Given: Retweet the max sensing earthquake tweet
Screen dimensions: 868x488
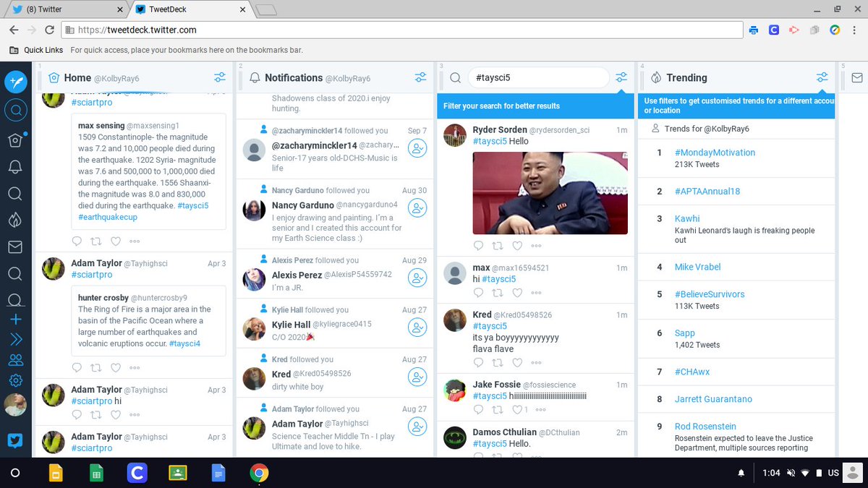Looking at the screenshot, I should tap(96, 241).
